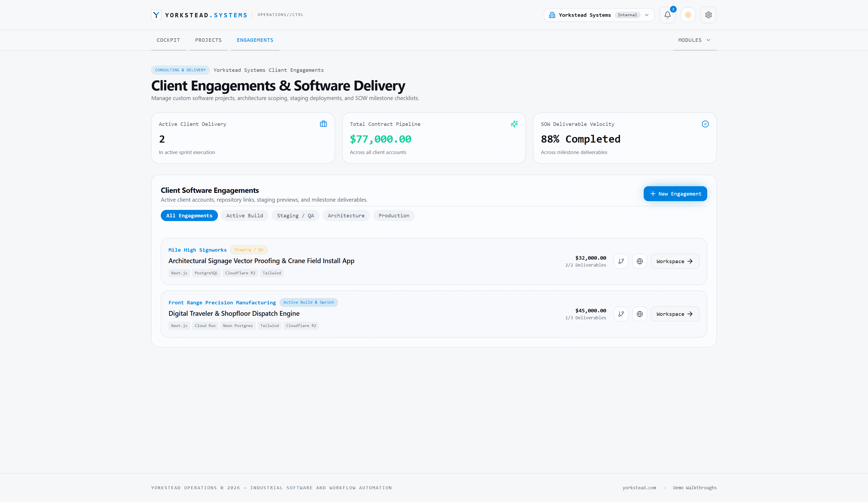The height and width of the screenshot is (502, 868).
Task: Open Workspace for Mile High Signworks
Action: tap(675, 261)
